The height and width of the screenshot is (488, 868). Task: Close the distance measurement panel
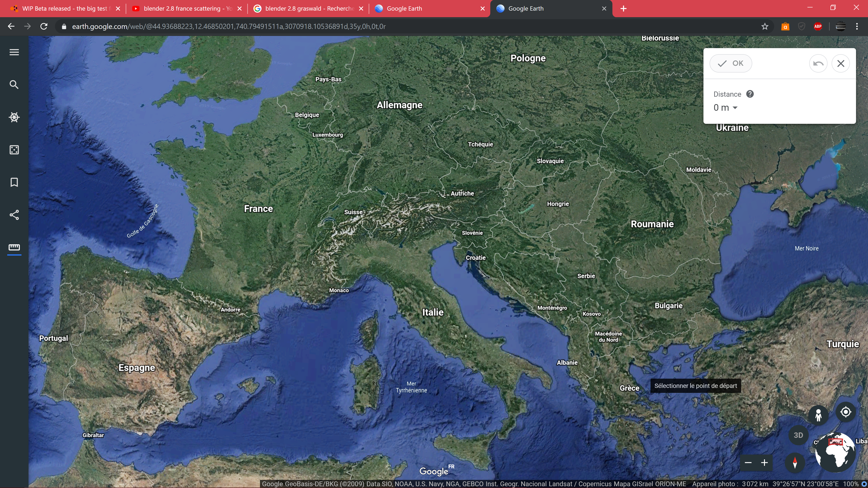click(841, 63)
